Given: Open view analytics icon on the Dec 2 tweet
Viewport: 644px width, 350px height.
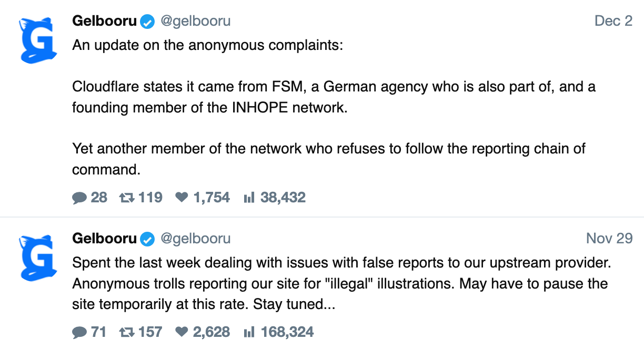Looking at the screenshot, I should [249, 198].
